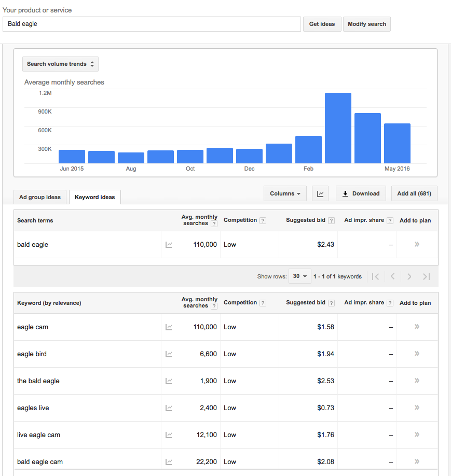Open trend chart icon for eagles live row
451x476 pixels.
tap(169, 408)
